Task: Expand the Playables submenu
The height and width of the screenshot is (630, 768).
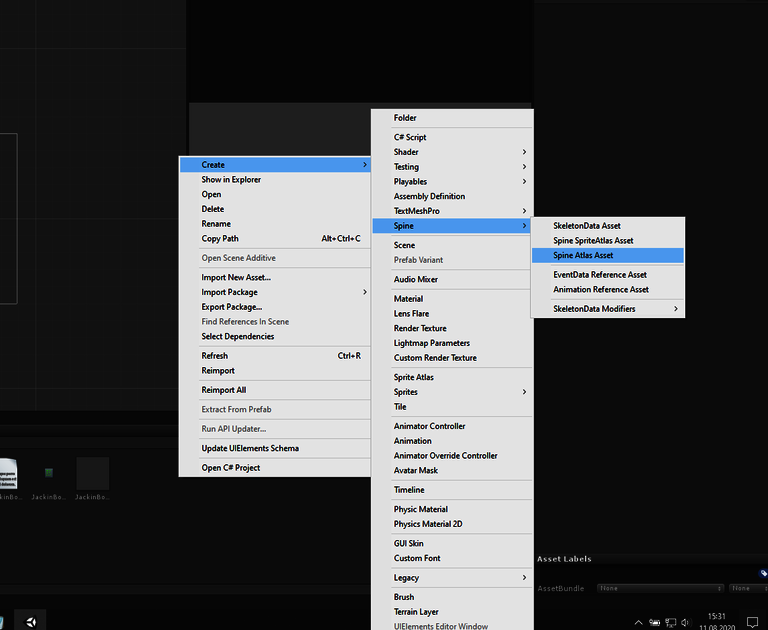Action: 452,181
